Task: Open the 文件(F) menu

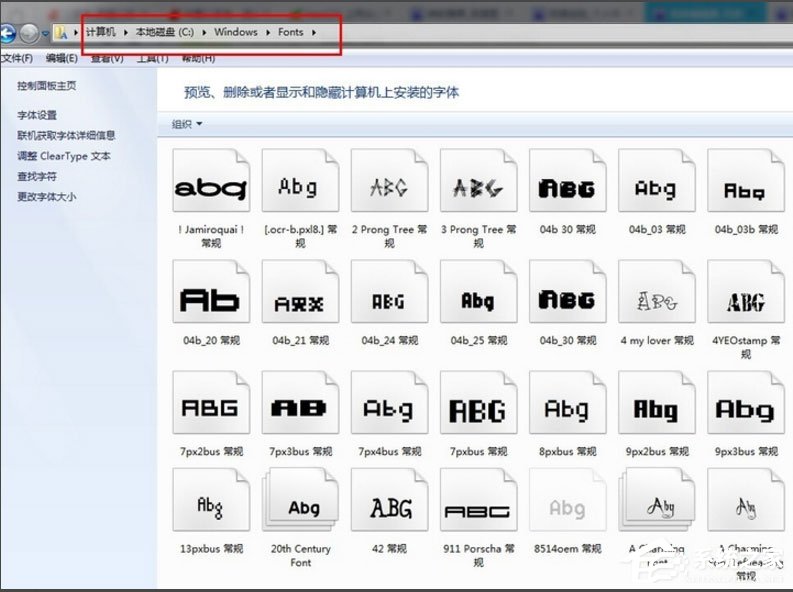Action: click(x=17, y=58)
